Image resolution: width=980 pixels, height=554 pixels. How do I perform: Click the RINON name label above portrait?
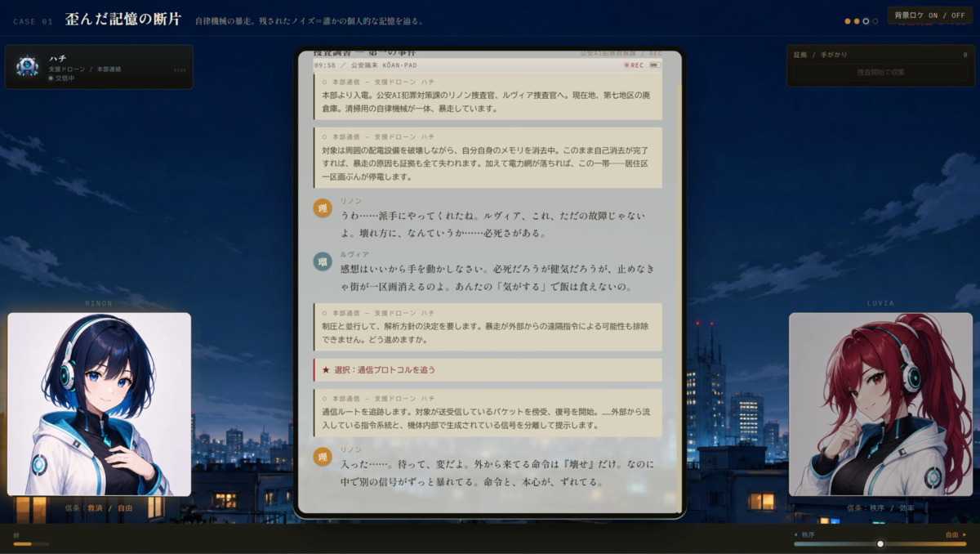coord(99,303)
